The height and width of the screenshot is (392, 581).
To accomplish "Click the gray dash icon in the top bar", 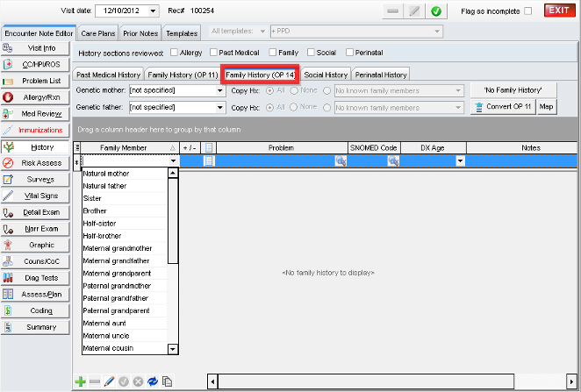I will tap(393, 11).
